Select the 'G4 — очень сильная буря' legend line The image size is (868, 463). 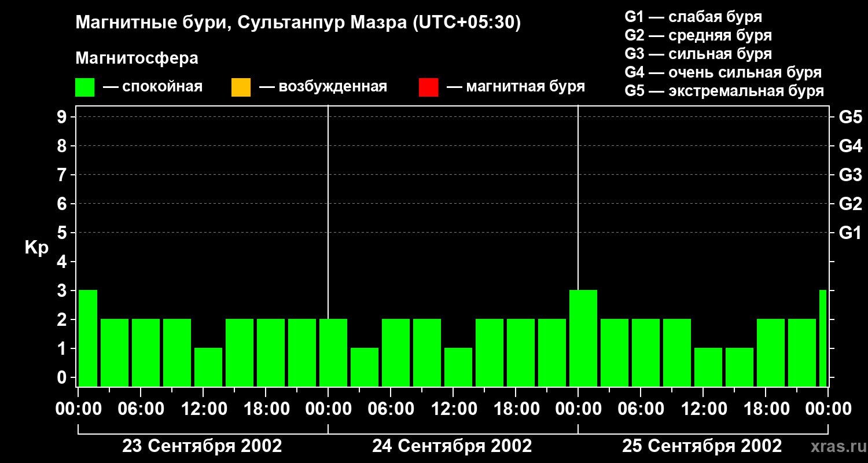(723, 72)
